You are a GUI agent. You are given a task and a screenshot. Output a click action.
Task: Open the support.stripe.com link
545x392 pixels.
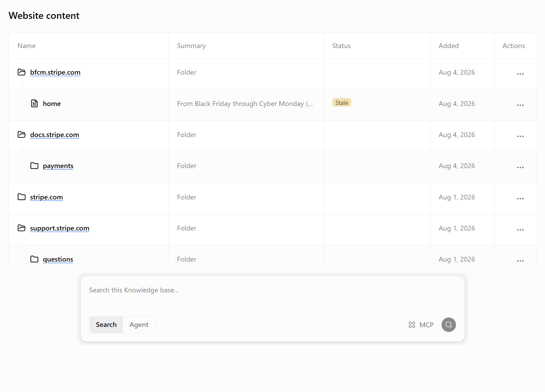tap(60, 228)
